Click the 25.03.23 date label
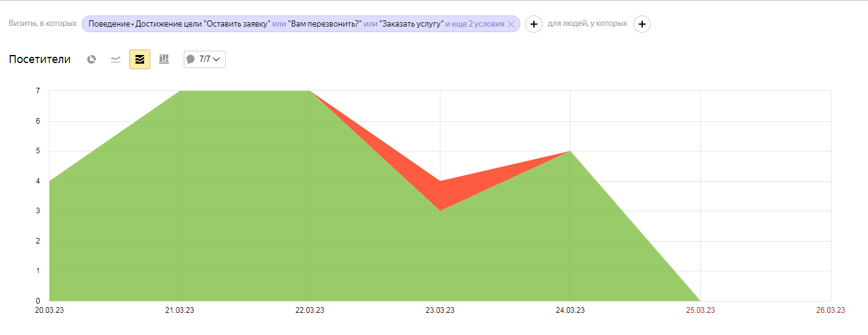The height and width of the screenshot is (335, 868). pos(700,310)
